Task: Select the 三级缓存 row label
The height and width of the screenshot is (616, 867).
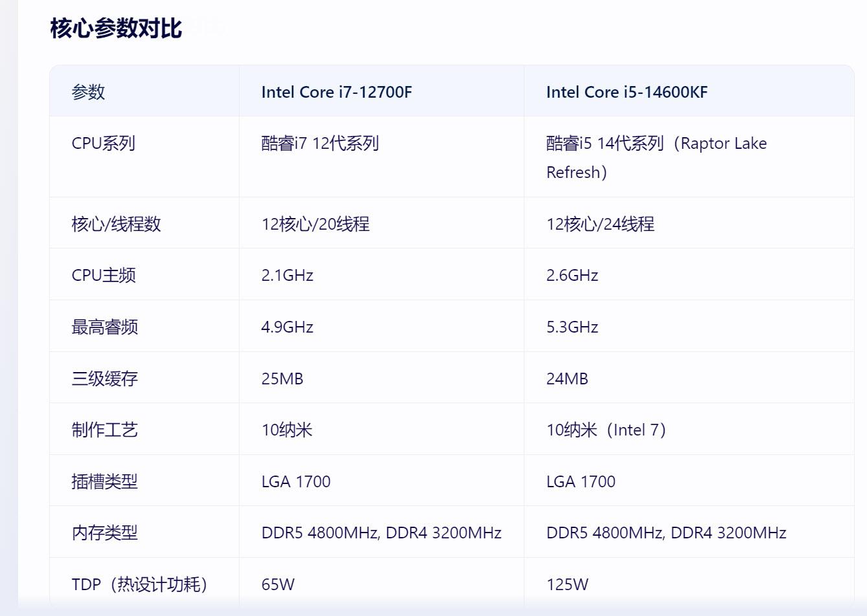Action: [x=105, y=379]
